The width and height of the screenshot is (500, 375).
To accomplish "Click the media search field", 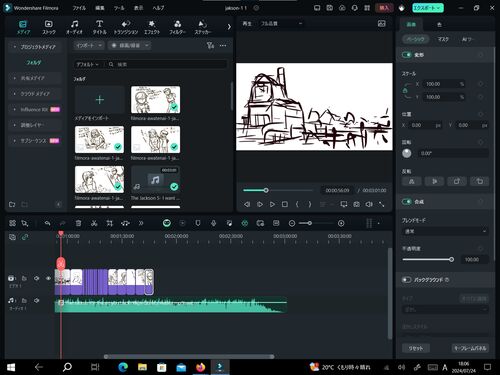I will (167, 64).
